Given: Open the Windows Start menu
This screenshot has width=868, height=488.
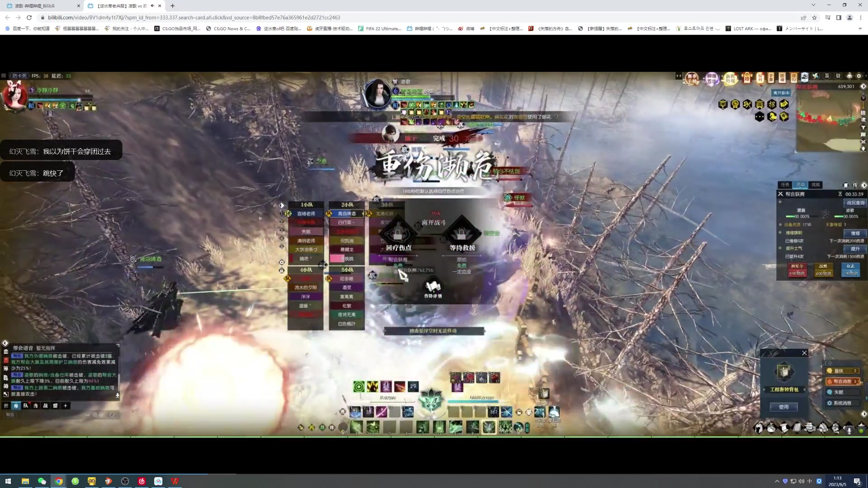Looking at the screenshot, I should click(8, 481).
